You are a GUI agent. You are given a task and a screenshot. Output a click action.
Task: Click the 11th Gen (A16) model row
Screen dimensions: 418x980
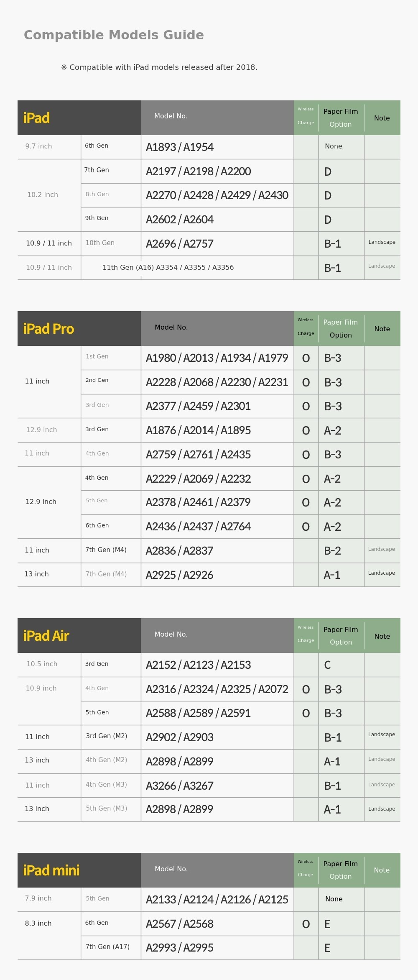pyautogui.click(x=168, y=268)
